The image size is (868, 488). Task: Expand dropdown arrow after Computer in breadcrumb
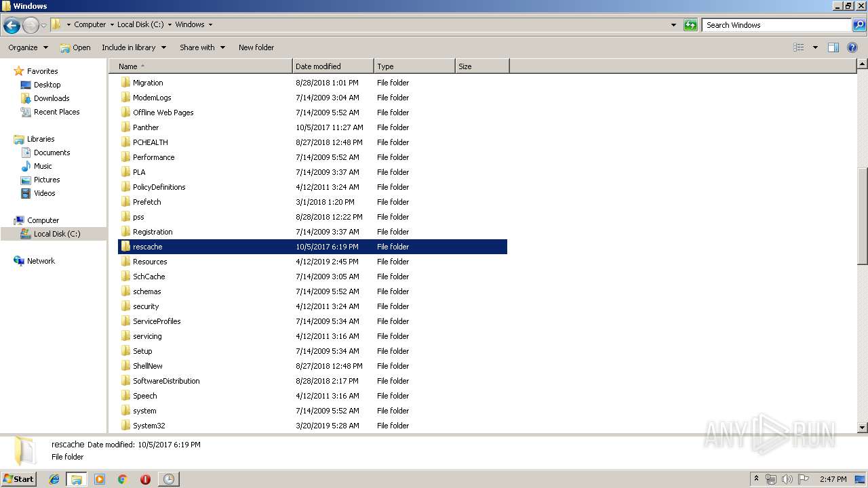[111, 24]
